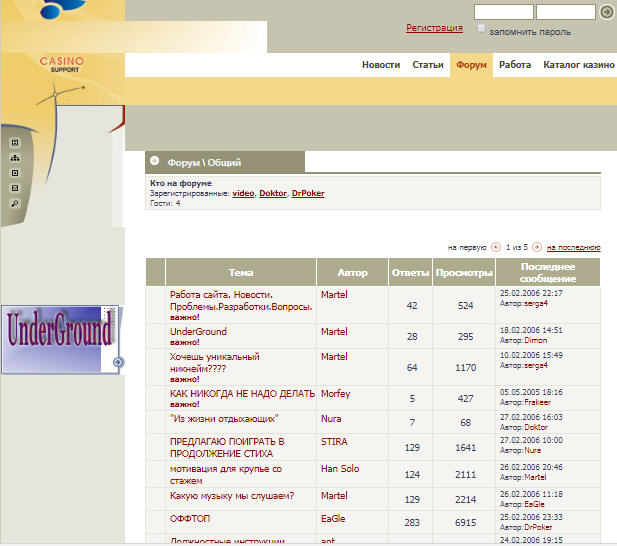Jump to last page via 'на последнюю'
Image resolution: width=617 pixels, height=546 pixels.
pos(573,246)
